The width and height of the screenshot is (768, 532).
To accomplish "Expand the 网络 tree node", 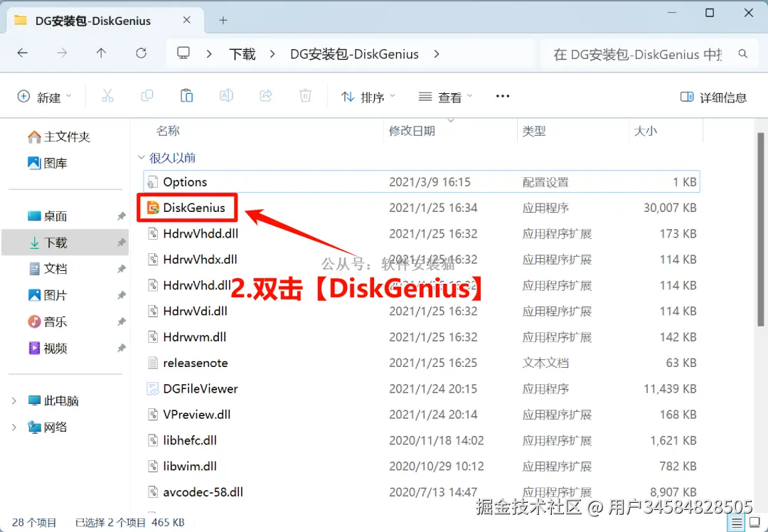I will [x=14, y=427].
